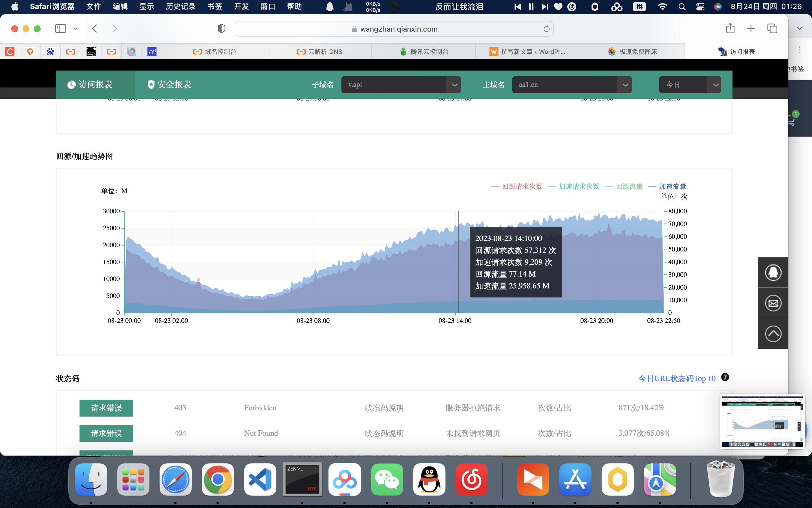Screen dimensions: 812x508
Task: Like current song heart icon
Action: (558, 7)
